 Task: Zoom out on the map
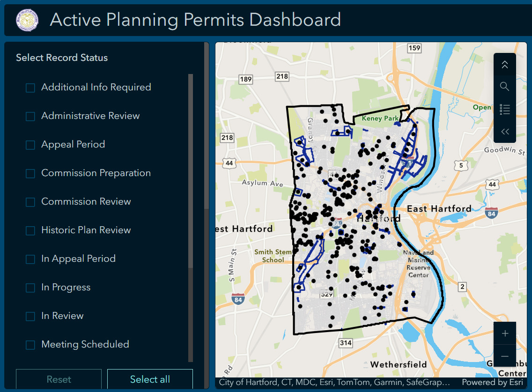click(505, 356)
